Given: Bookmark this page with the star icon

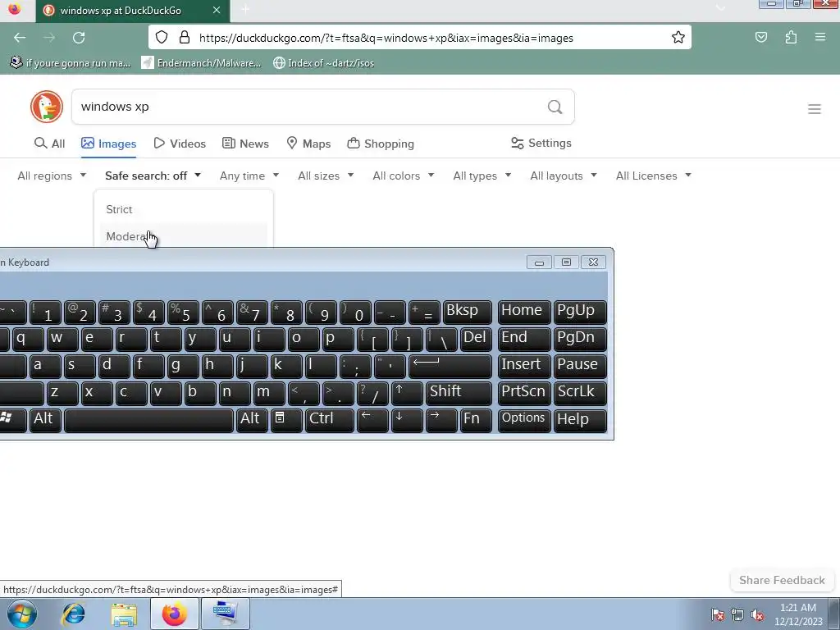Looking at the screenshot, I should [x=678, y=37].
